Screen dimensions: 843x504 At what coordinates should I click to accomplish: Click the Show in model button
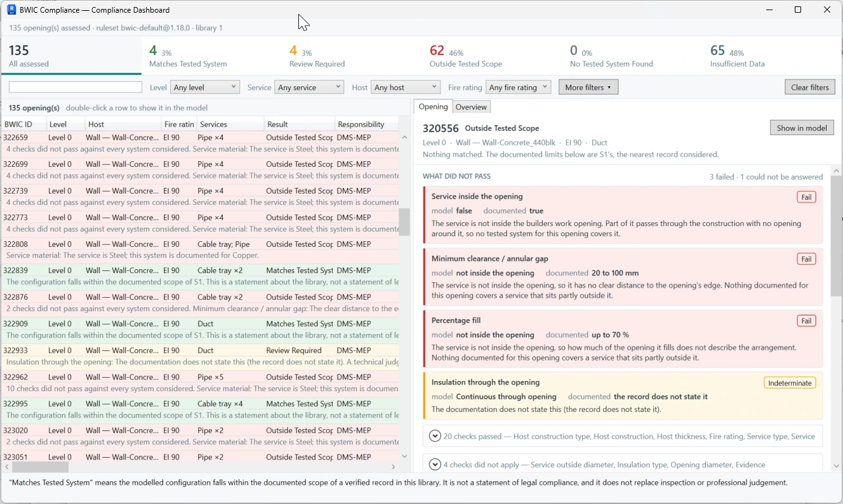point(802,128)
